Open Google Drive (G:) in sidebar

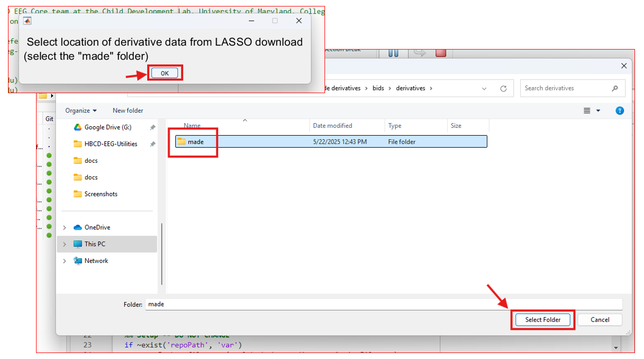pyautogui.click(x=108, y=128)
